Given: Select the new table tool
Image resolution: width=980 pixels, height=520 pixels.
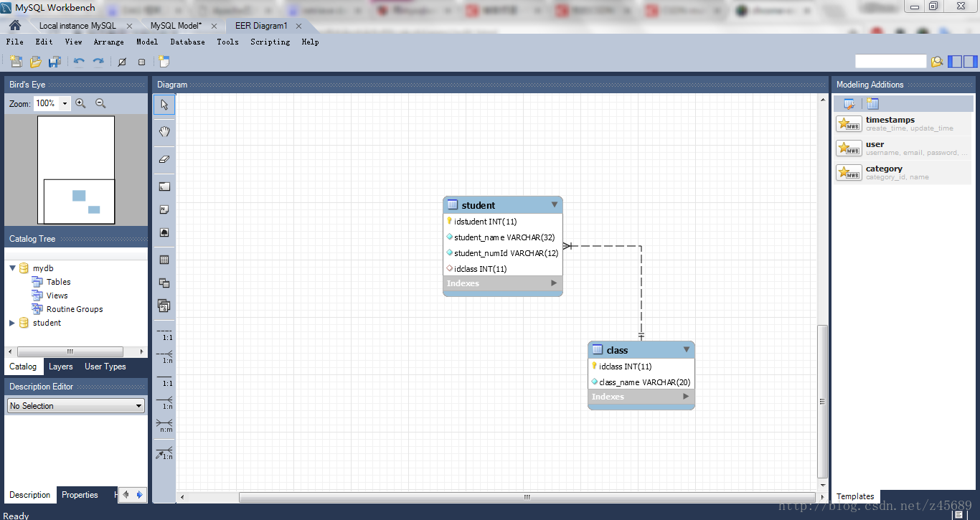Looking at the screenshot, I should (164, 260).
